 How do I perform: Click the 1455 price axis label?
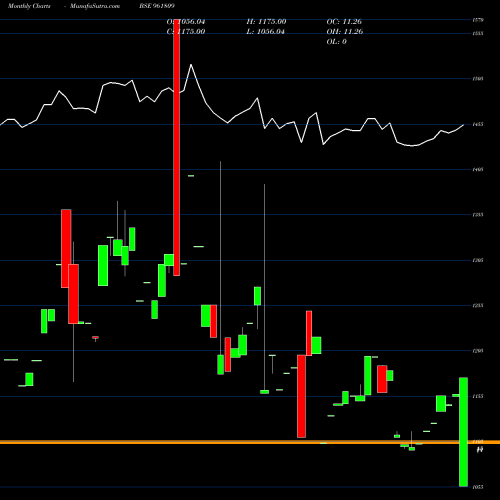[x=478, y=124]
